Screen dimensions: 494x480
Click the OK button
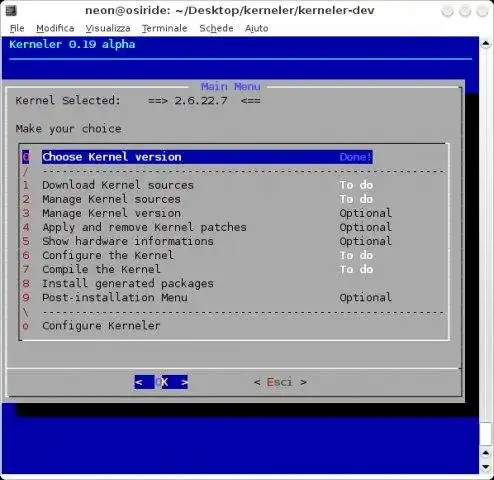[161, 382]
